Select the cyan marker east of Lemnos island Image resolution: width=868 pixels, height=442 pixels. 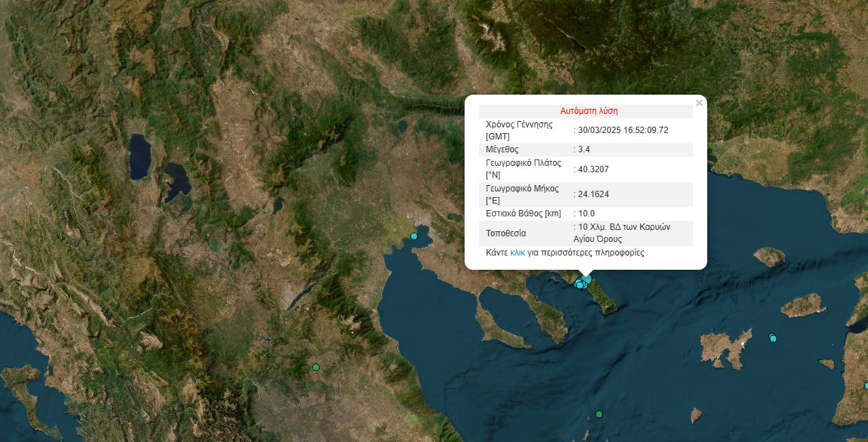click(x=773, y=338)
